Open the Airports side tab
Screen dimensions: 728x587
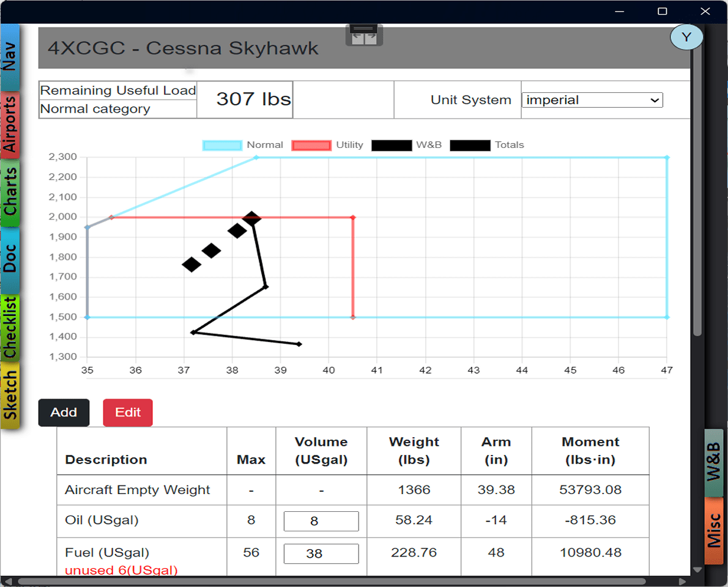[10, 125]
